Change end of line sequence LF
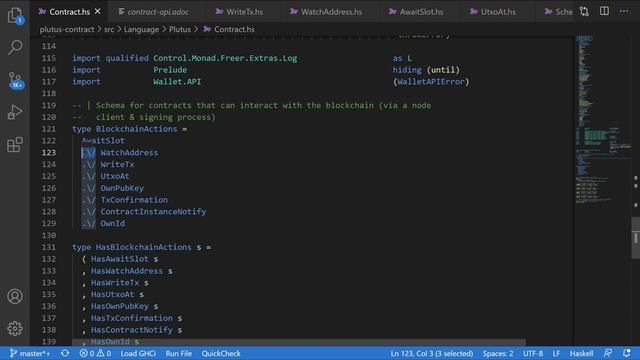 (x=556, y=353)
